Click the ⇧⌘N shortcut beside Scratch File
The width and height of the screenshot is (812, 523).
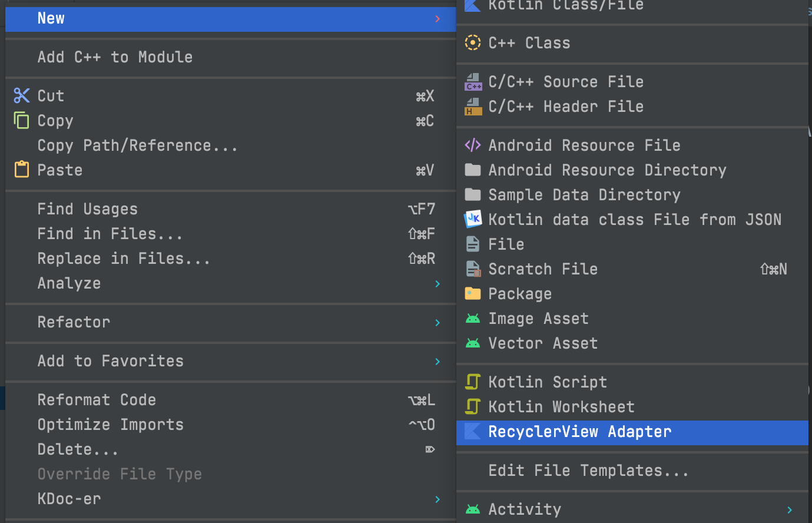[x=774, y=269]
